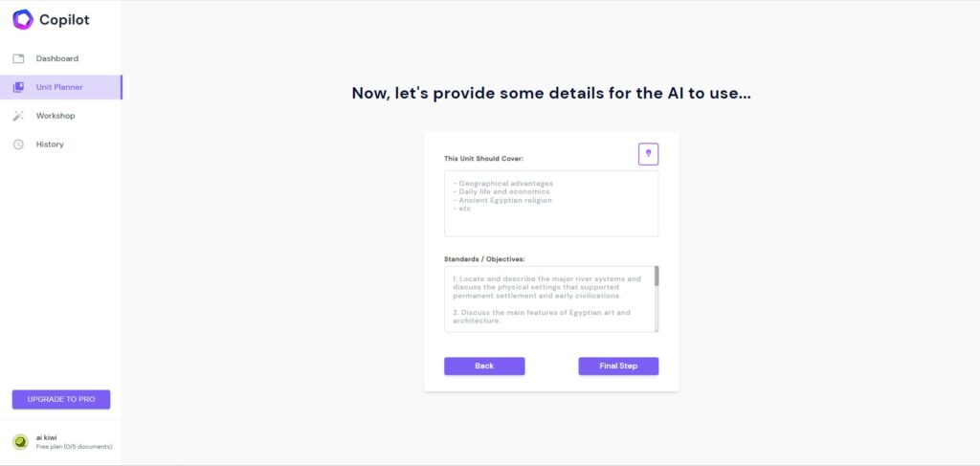Click the Free plan documents counter text
Image resolution: width=980 pixels, height=466 pixels.
click(x=74, y=447)
